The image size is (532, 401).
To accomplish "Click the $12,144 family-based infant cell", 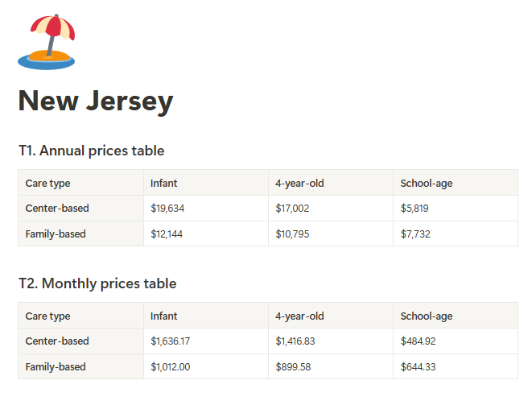I will point(206,234).
